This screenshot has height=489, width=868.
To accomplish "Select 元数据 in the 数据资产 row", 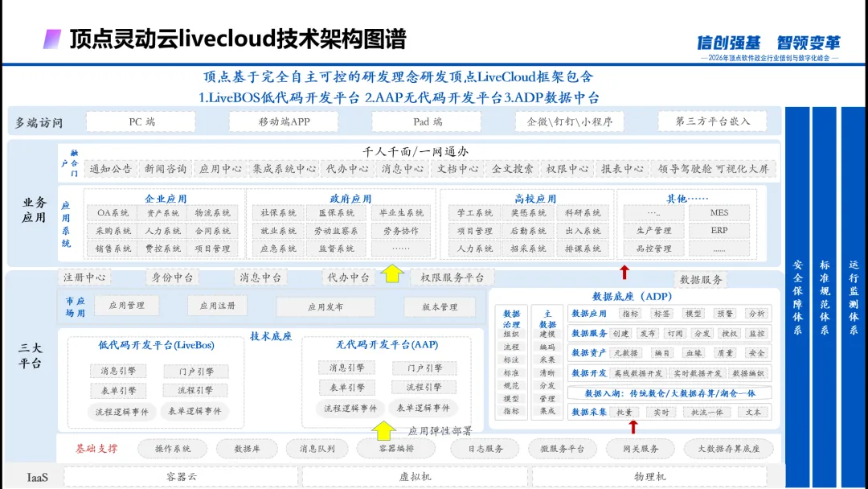I will click(x=625, y=353).
